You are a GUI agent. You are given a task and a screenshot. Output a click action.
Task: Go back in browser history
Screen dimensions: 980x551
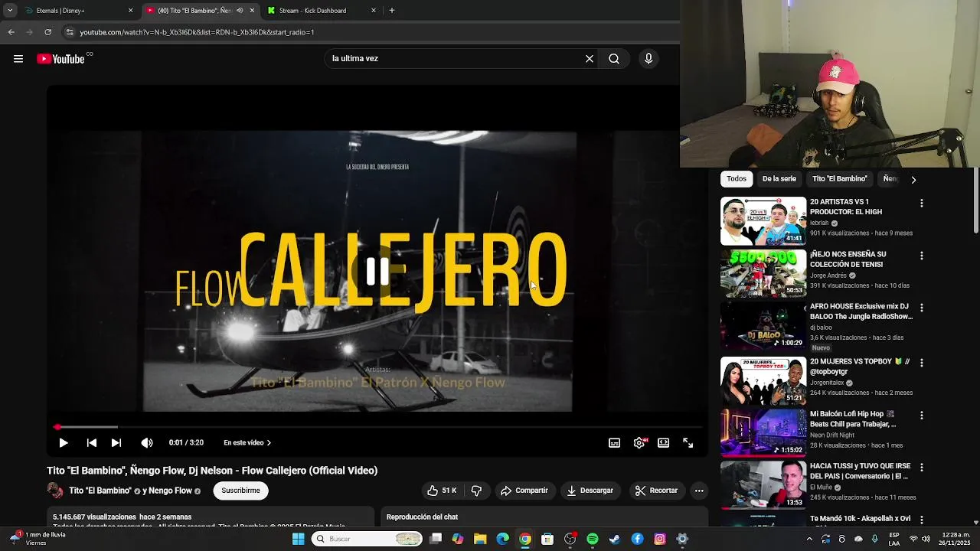(11, 32)
